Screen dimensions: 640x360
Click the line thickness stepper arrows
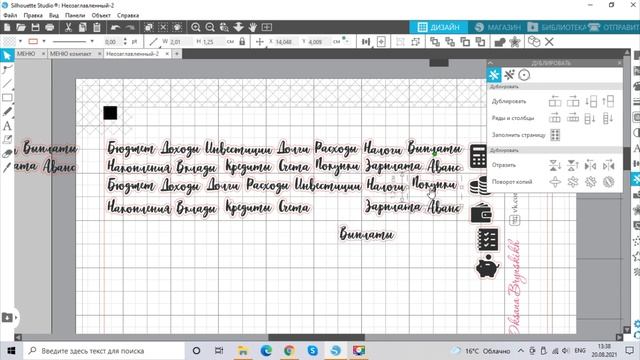pyautogui.click(x=125, y=41)
